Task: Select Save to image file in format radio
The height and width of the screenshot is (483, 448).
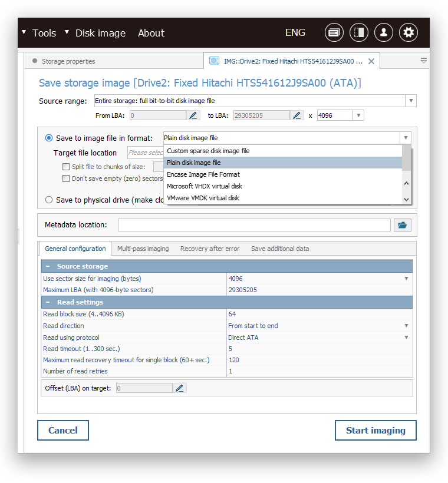Action: coord(49,138)
